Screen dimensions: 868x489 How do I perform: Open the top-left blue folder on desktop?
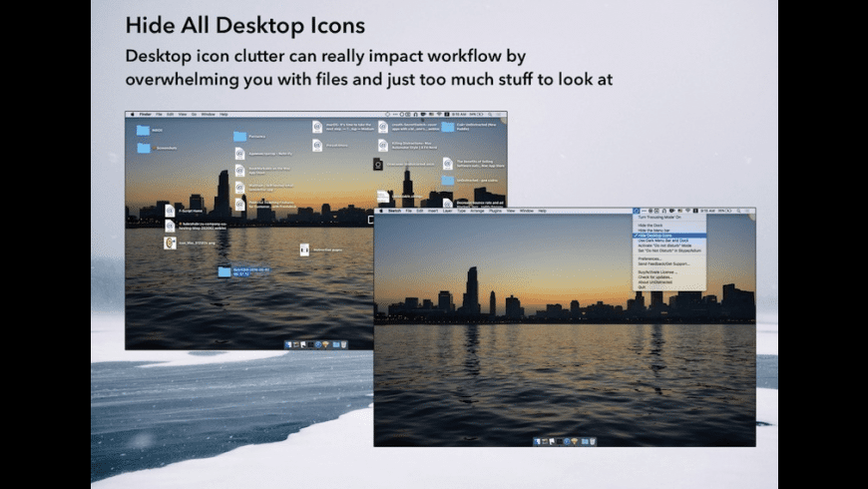143,130
